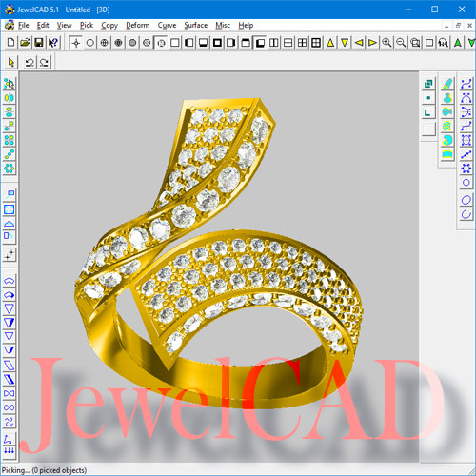The image size is (476, 476).
Task: Open the Misc menu
Action: click(x=223, y=25)
